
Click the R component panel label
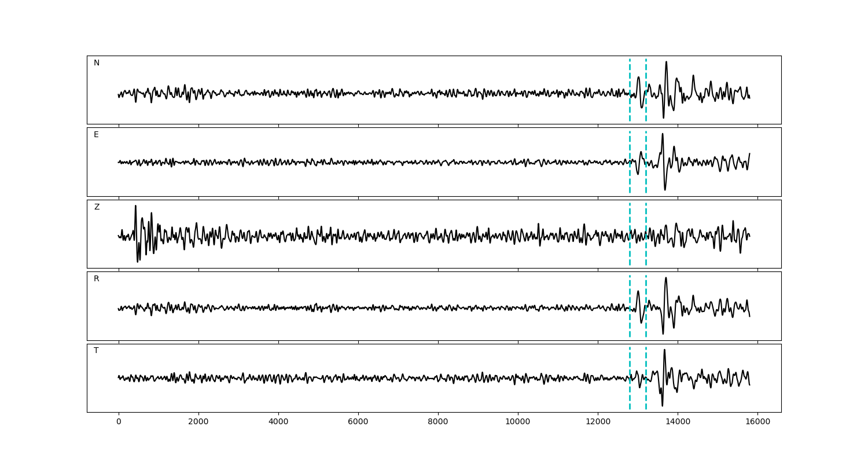97,279
